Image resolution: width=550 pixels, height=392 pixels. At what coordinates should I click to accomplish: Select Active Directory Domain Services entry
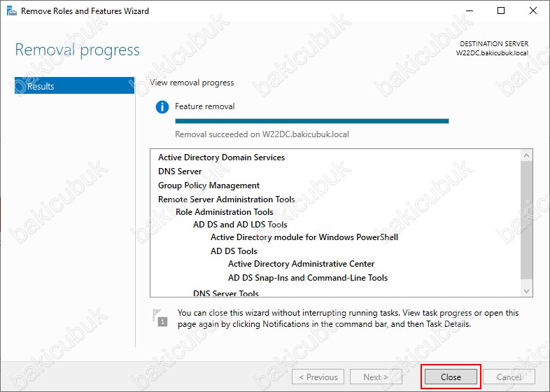pyautogui.click(x=221, y=157)
